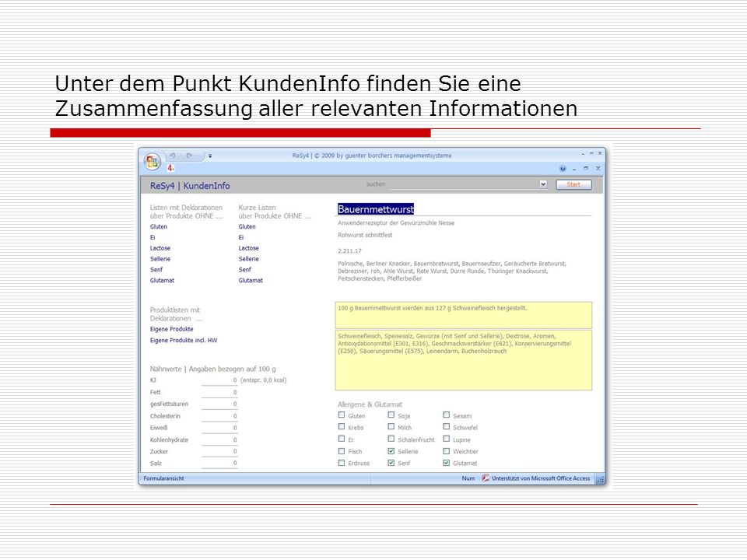
Task: Click the gesFettsäuren value field
Action: (x=219, y=404)
